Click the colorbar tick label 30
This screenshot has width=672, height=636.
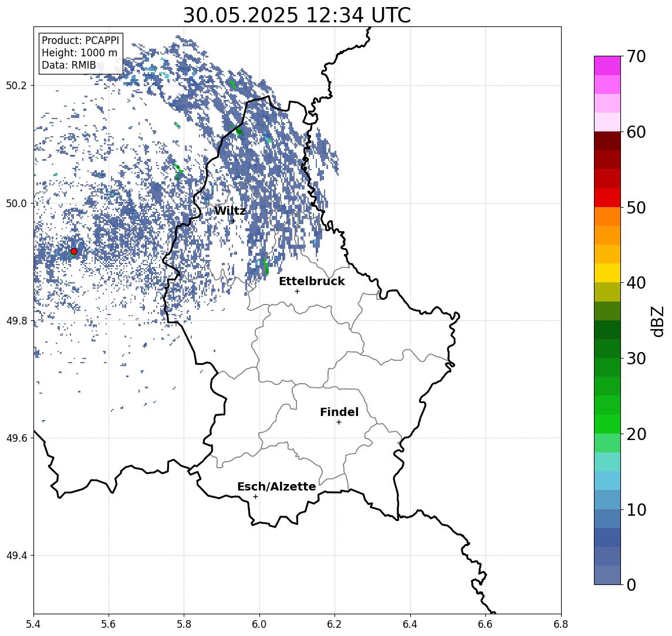[x=636, y=358]
